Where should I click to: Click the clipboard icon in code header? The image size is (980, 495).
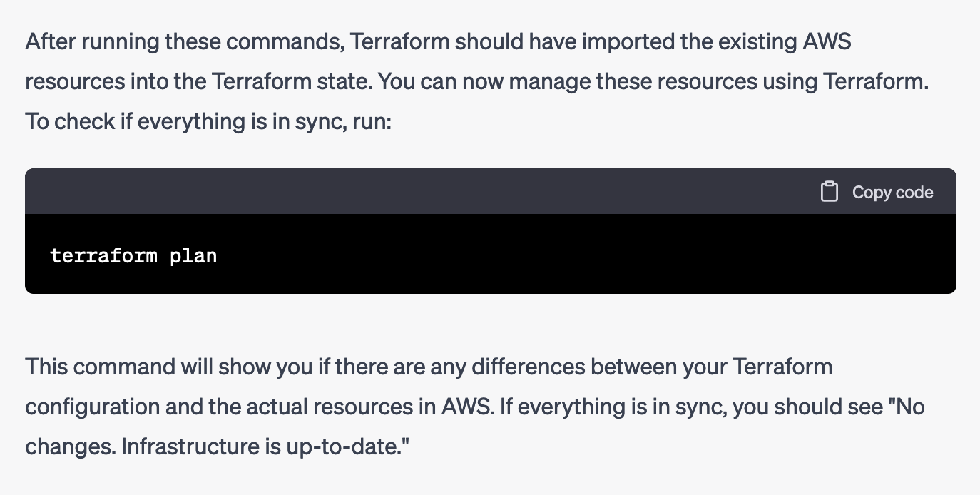tap(829, 192)
